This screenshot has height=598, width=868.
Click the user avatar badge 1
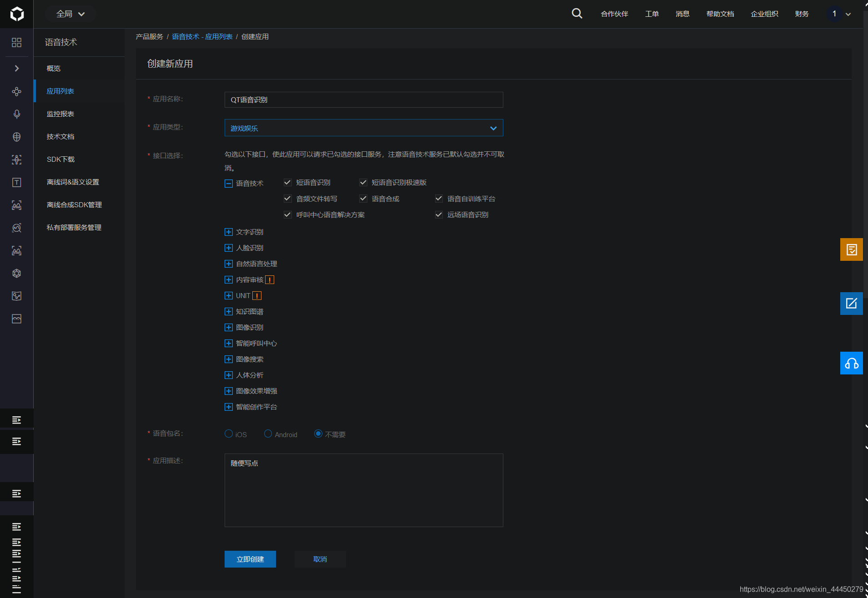click(x=834, y=14)
